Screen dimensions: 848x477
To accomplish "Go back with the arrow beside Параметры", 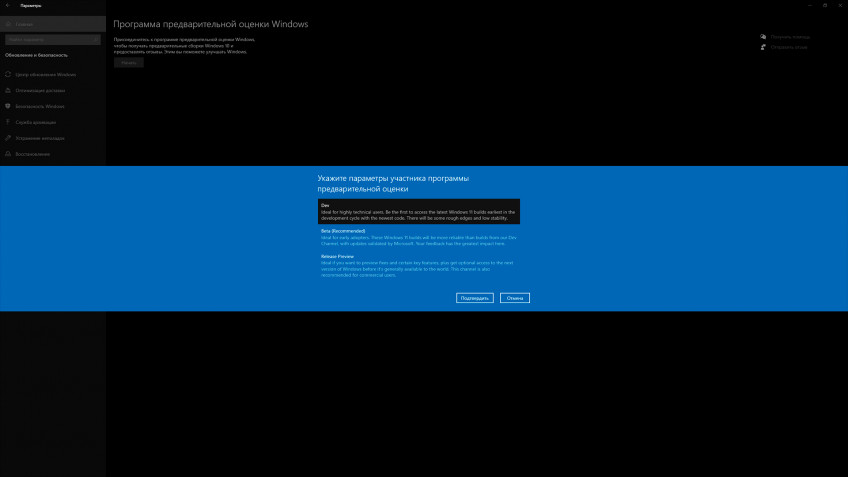I will click(x=8, y=5).
